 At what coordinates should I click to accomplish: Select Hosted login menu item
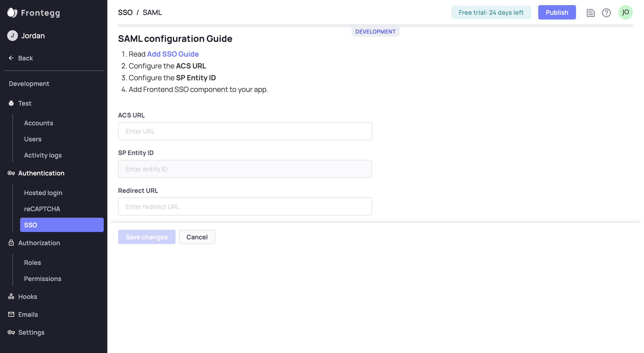[43, 193]
